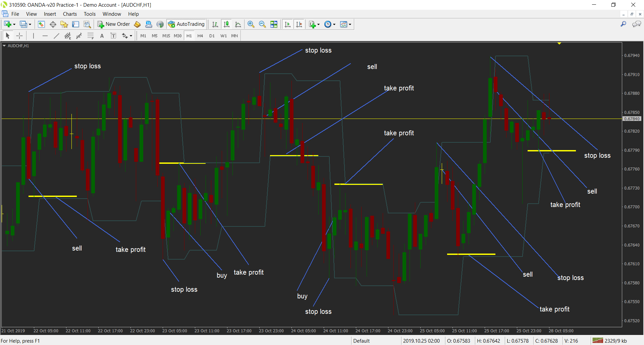Open the View menu
Viewport: 644px width, 345px height.
coord(32,14)
